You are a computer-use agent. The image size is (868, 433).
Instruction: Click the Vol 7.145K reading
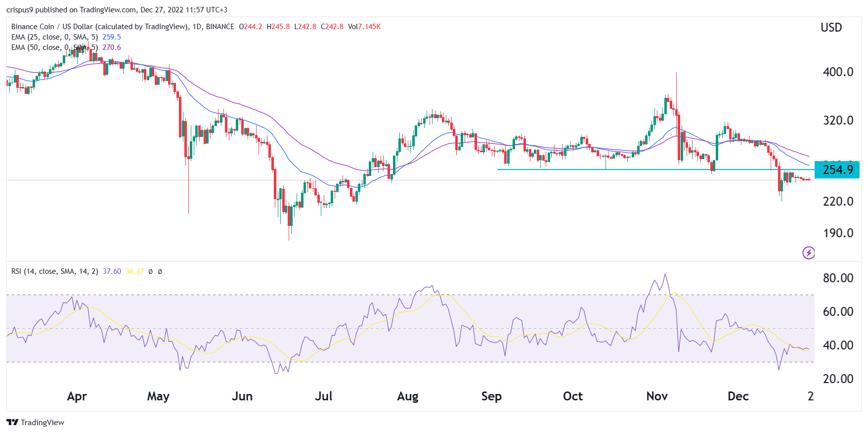[364, 27]
